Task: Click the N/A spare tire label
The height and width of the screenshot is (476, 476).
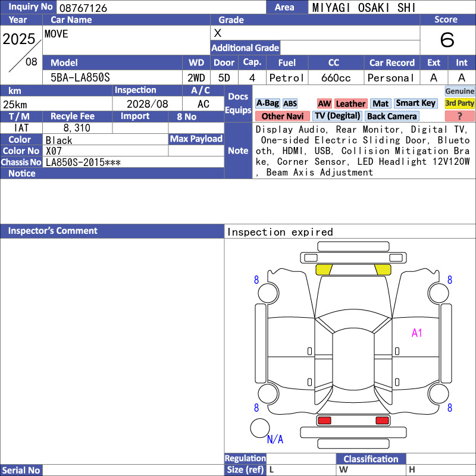Action: point(275,439)
